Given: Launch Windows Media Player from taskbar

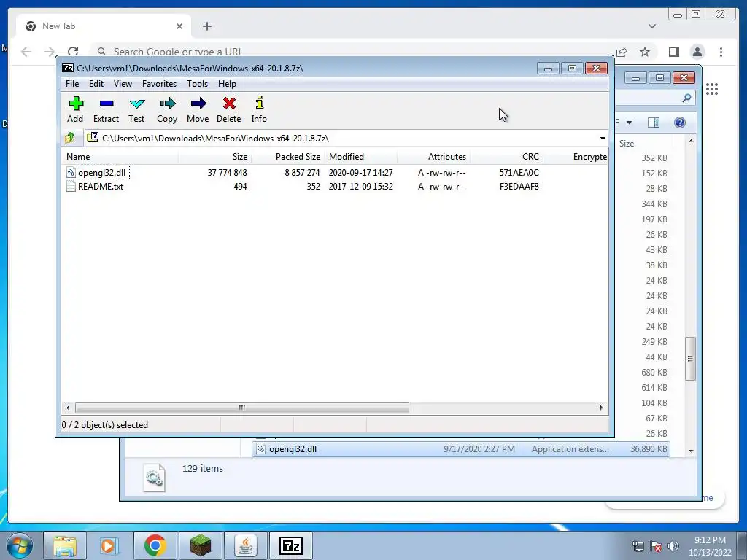Looking at the screenshot, I should (108, 545).
